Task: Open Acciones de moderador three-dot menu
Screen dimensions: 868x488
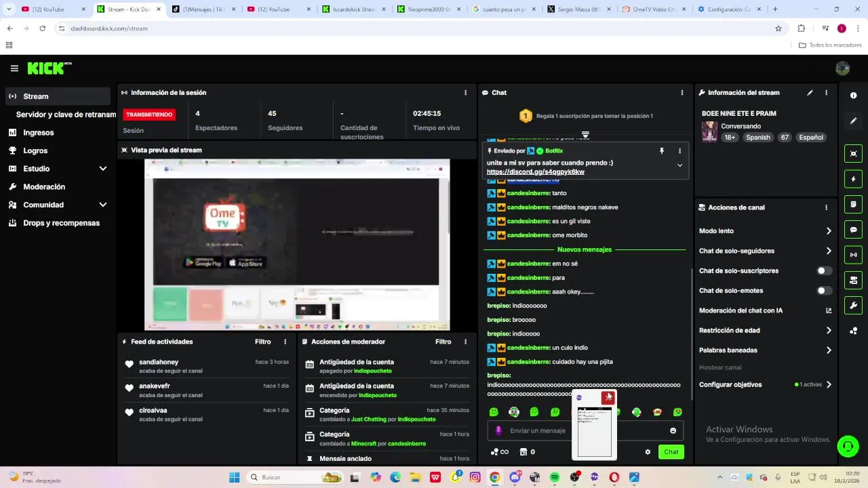Action: tap(465, 342)
